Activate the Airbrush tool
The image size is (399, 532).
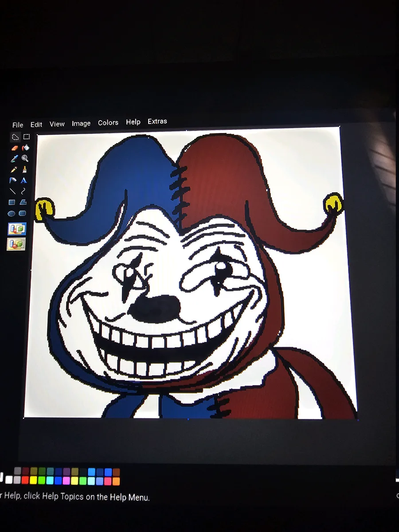(x=13, y=180)
